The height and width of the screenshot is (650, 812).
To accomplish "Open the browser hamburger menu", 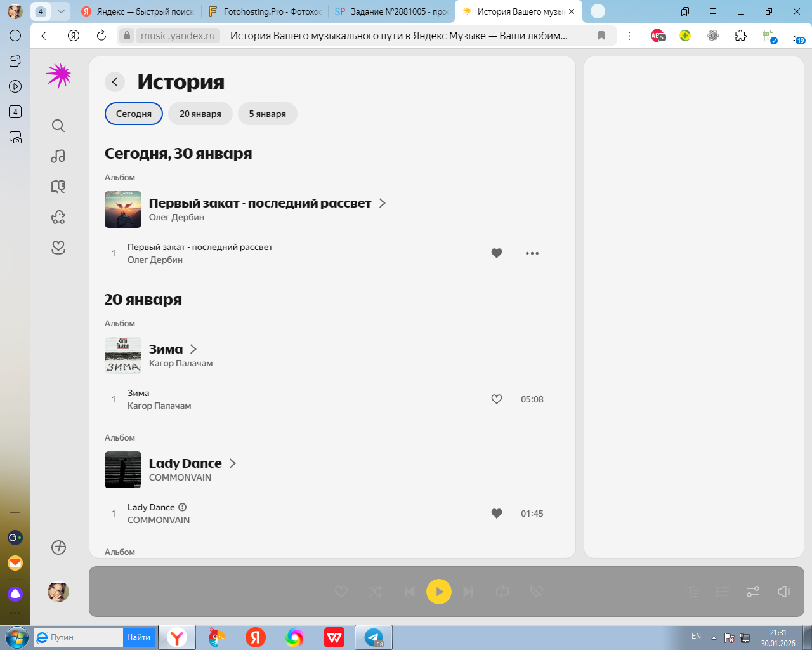I will [x=713, y=11].
